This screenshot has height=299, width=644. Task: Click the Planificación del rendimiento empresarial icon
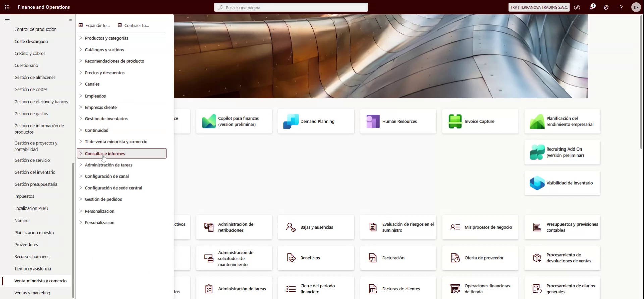click(x=537, y=121)
